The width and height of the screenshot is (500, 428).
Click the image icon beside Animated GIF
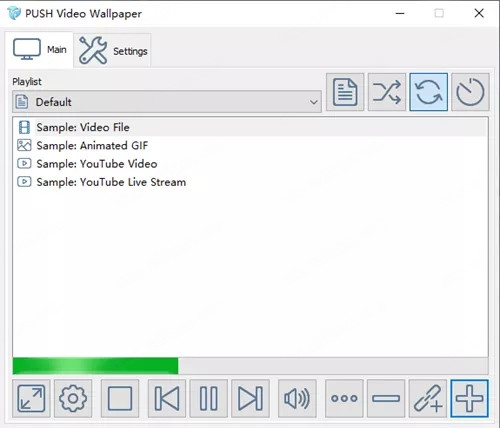(x=24, y=145)
